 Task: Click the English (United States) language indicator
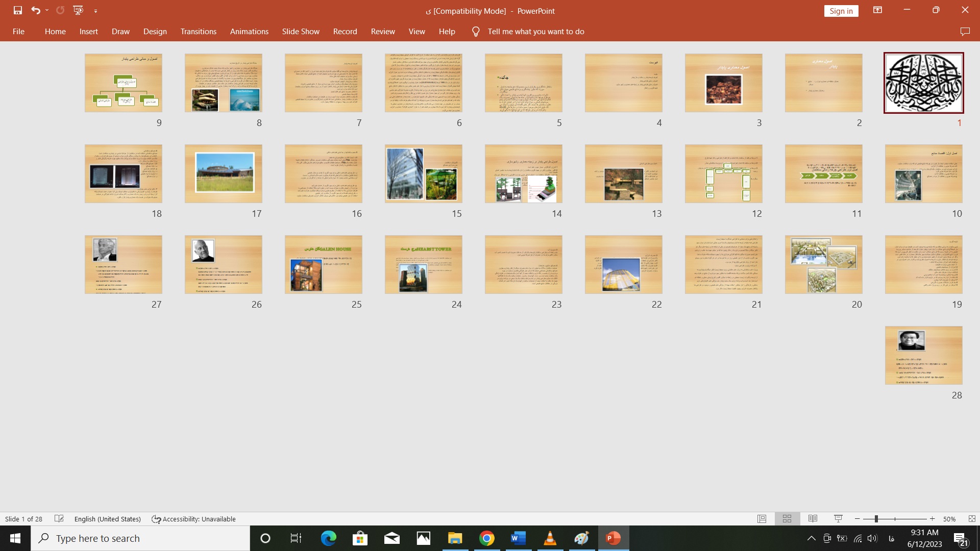pyautogui.click(x=107, y=518)
